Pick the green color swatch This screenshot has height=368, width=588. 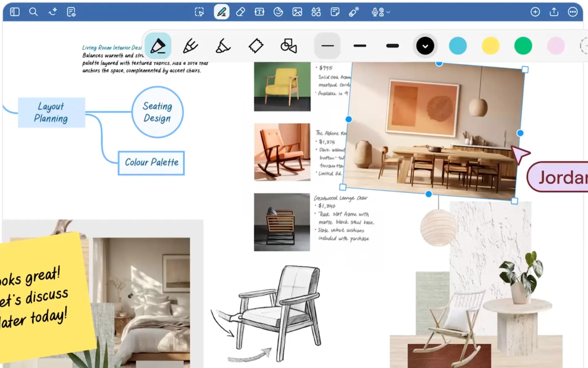523,46
